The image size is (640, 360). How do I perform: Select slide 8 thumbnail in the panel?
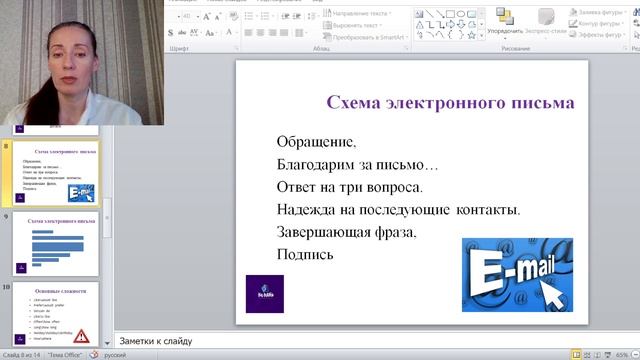coord(56,173)
